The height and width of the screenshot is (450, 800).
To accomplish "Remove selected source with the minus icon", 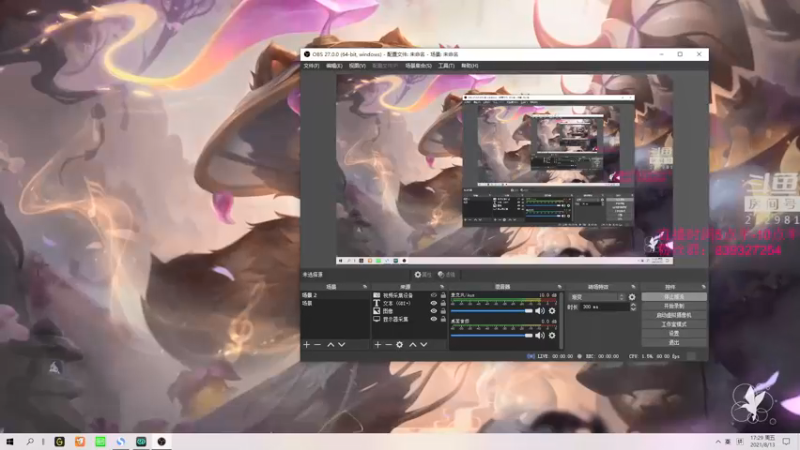I will 389,345.
